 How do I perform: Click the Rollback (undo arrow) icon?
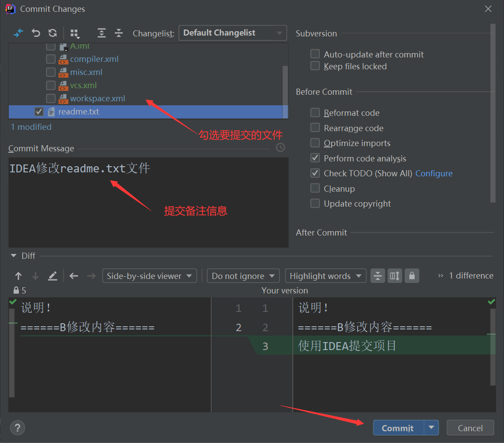35,33
